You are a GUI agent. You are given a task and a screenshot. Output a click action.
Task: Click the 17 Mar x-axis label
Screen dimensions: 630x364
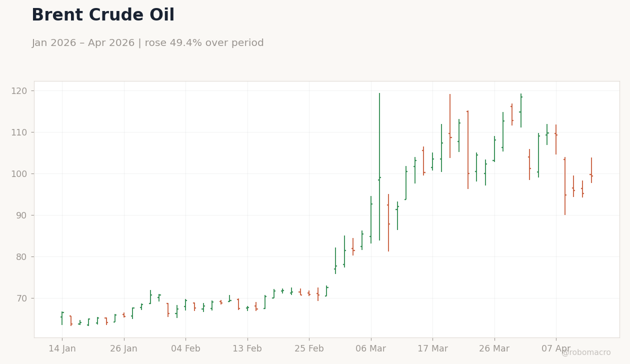tap(432, 349)
